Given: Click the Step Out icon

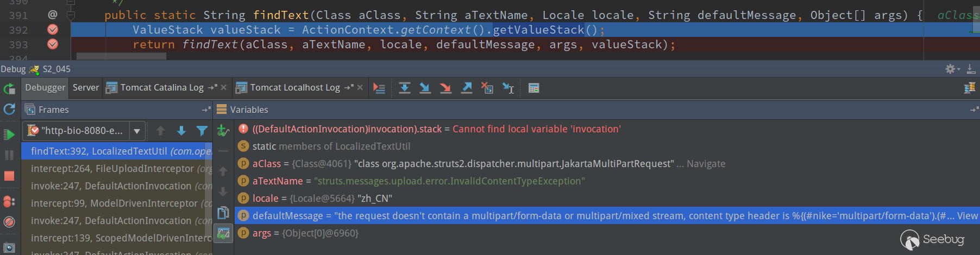Looking at the screenshot, I should (x=467, y=88).
